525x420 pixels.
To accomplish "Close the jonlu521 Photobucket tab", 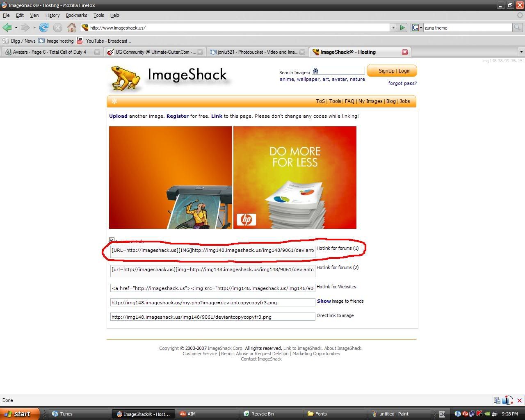I will 302,52.
